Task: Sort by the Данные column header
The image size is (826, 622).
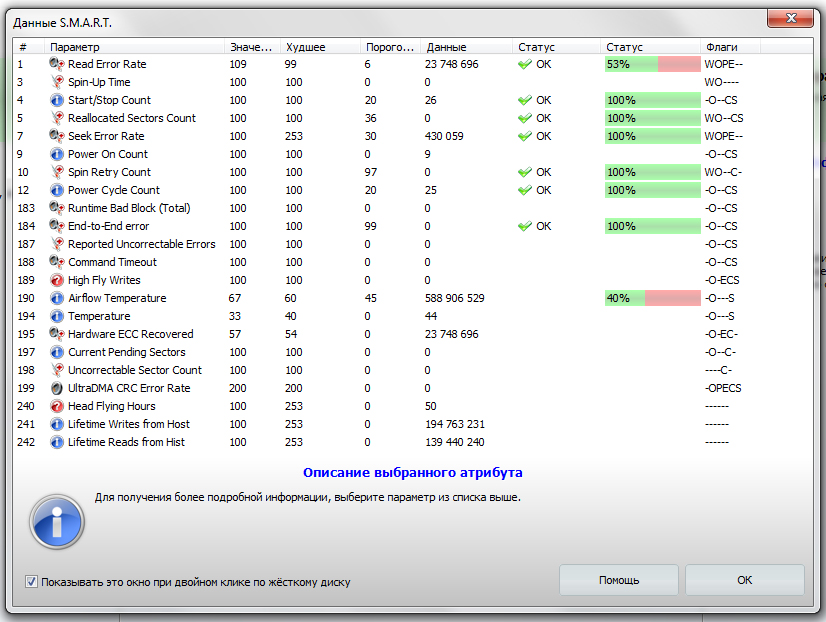Action: [x=467, y=47]
